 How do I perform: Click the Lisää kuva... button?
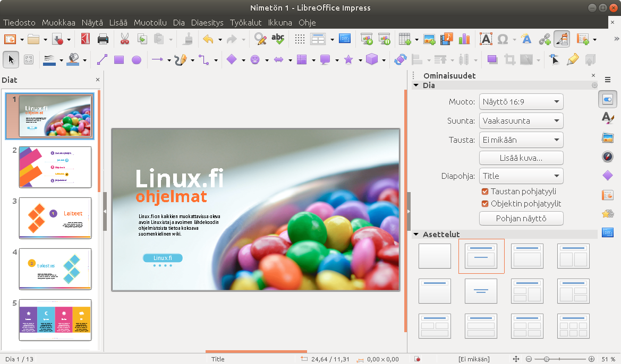tap(521, 158)
